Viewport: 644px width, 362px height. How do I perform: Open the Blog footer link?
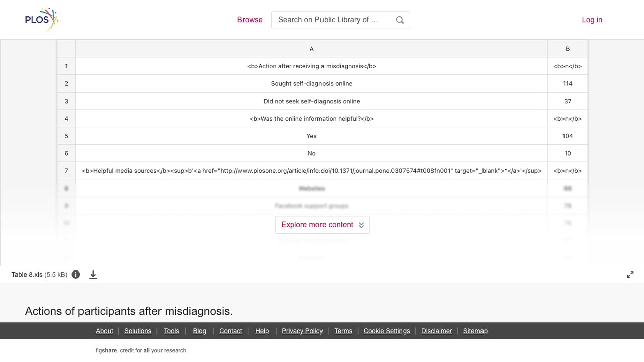200,331
